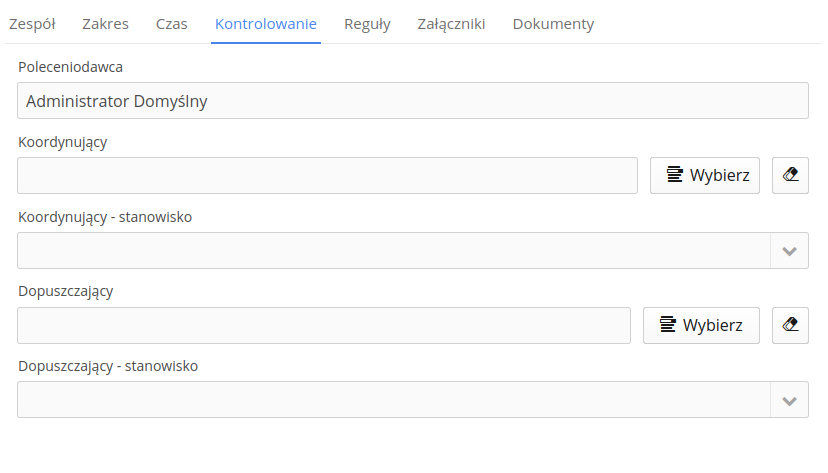Switch to the Zakres tab
The height and width of the screenshot is (473, 828).
[x=105, y=24]
